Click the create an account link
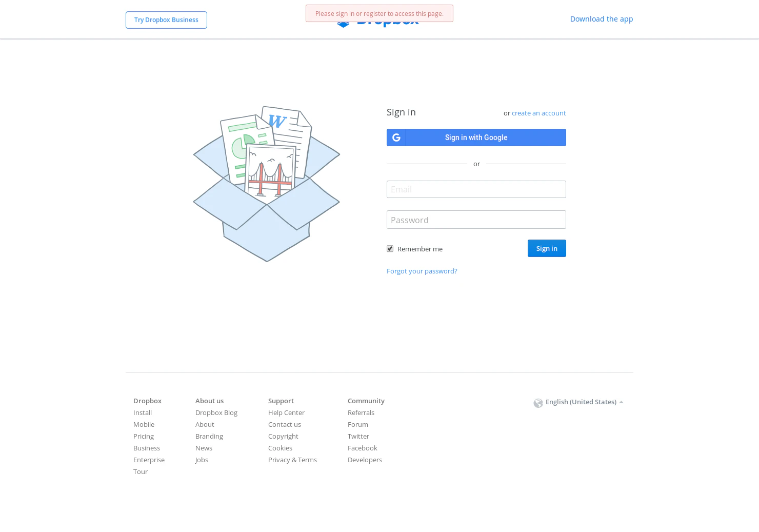 click(539, 113)
